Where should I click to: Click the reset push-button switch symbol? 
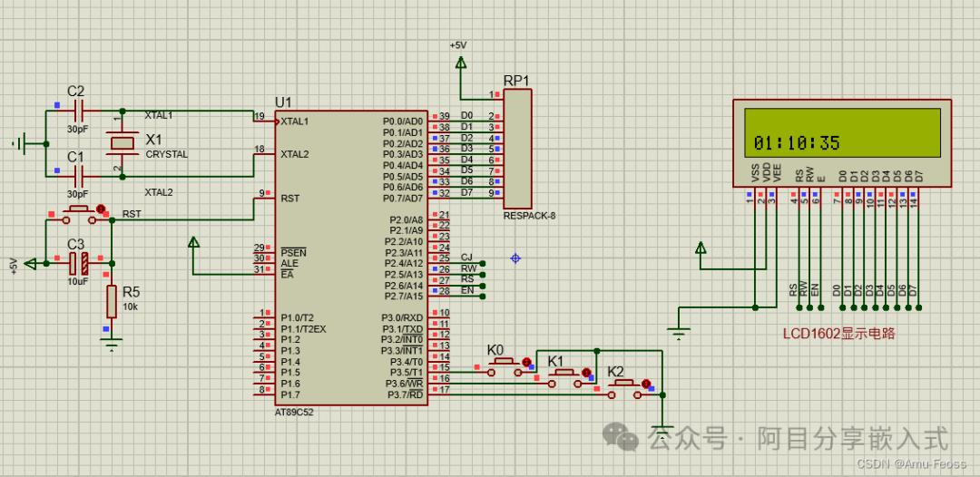click(79, 214)
